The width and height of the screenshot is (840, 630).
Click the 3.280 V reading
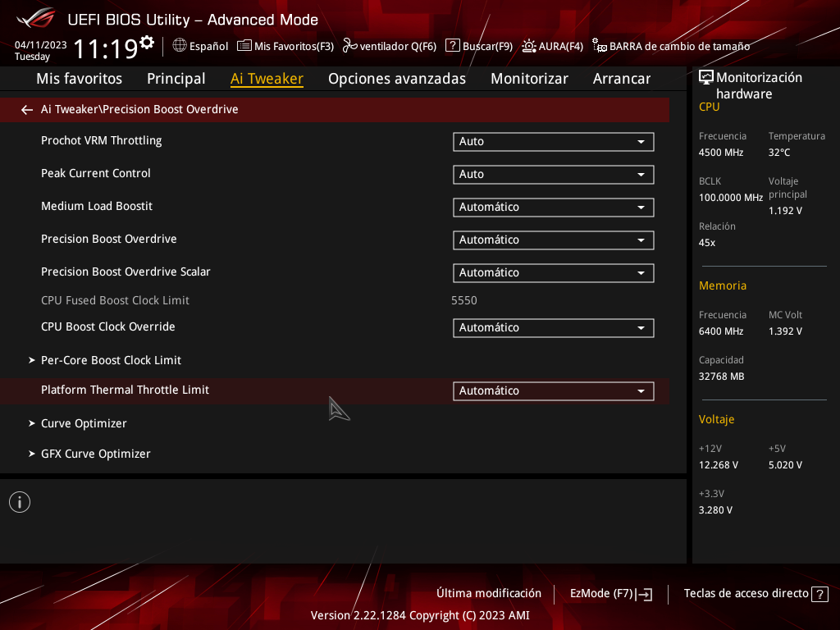tap(715, 510)
